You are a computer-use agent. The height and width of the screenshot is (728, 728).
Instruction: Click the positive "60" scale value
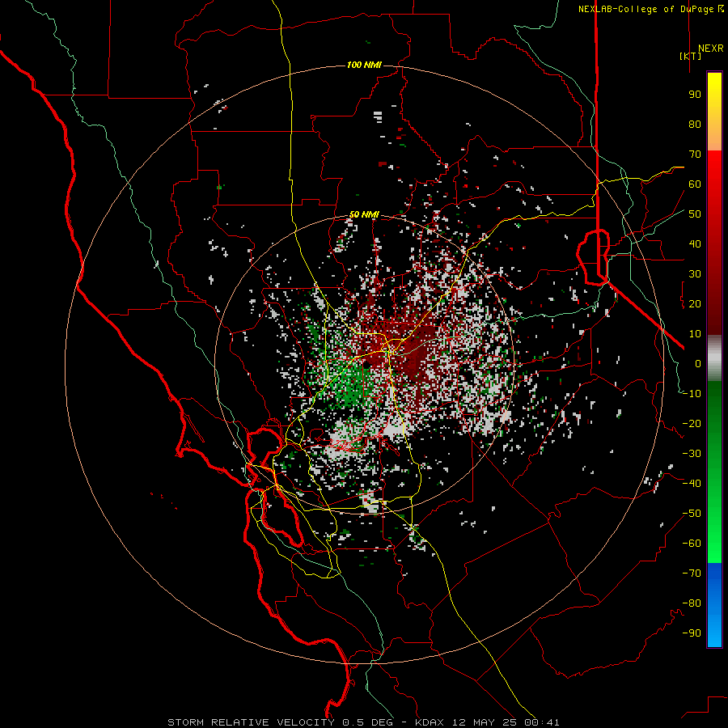(x=695, y=184)
